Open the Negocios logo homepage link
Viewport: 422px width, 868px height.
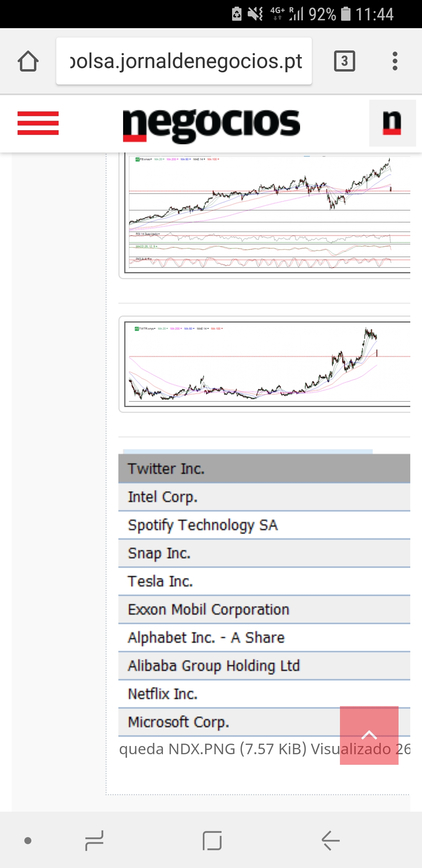point(211,124)
